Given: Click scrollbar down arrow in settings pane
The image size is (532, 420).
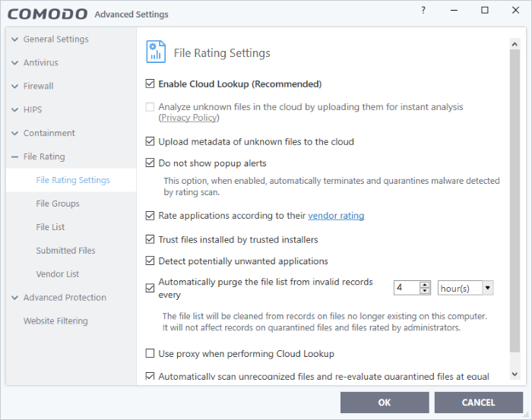Looking at the screenshot, I should pyautogui.click(x=515, y=374).
